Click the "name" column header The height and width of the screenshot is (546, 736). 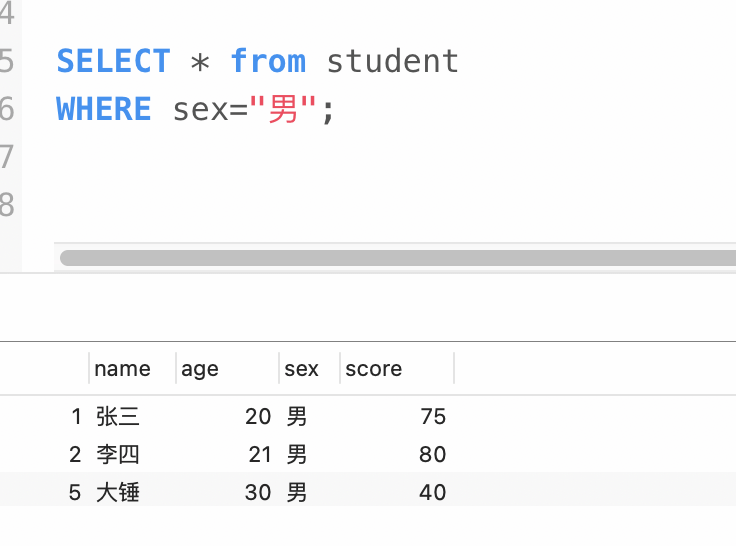[122, 369]
